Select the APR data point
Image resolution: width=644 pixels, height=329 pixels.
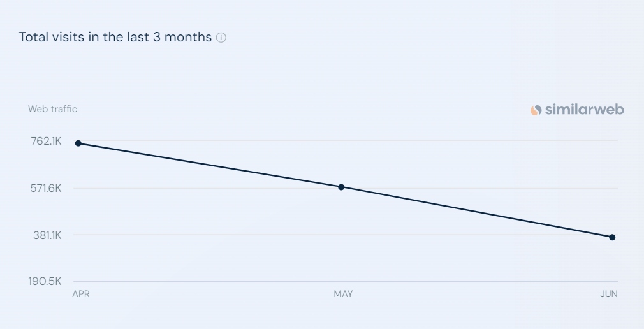78,143
